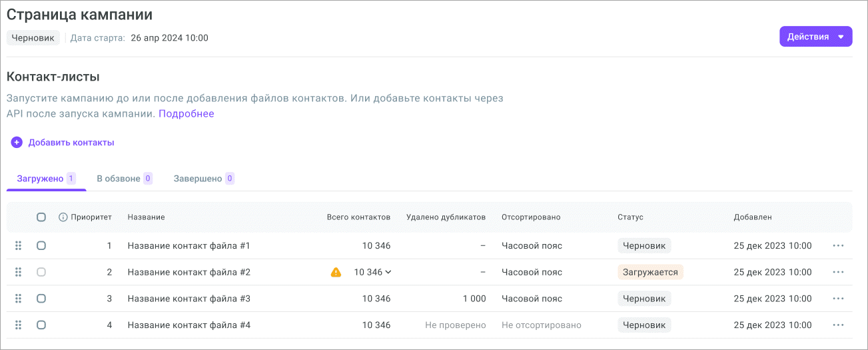868x350 pixels.
Task: Switch to the В обзвоне tab
Action: (x=124, y=179)
